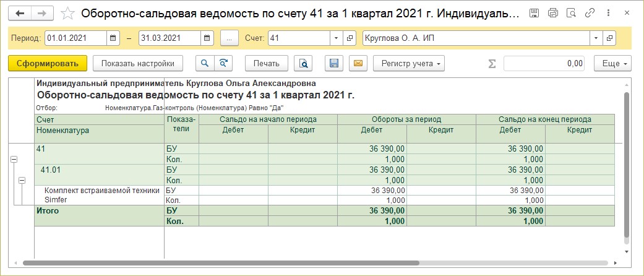The height and width of the screenshot is (276, 644).
Task: Open the Регистр учета menu
Action: coord(413,63)
